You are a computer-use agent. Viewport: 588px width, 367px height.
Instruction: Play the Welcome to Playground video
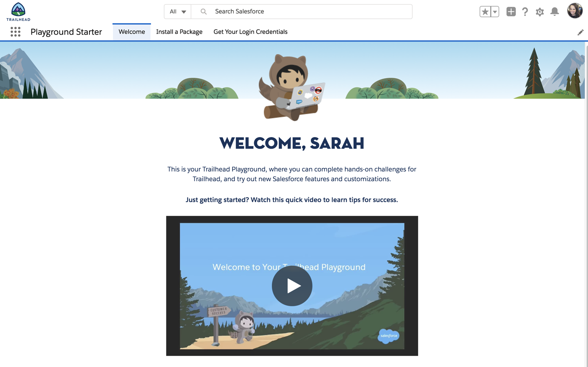pos(292,286)
